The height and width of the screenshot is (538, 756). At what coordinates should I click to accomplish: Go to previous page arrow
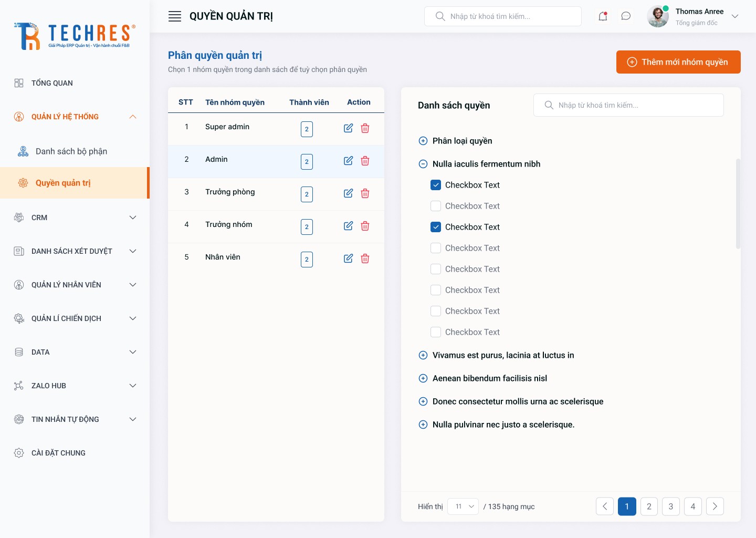point(605,506)
